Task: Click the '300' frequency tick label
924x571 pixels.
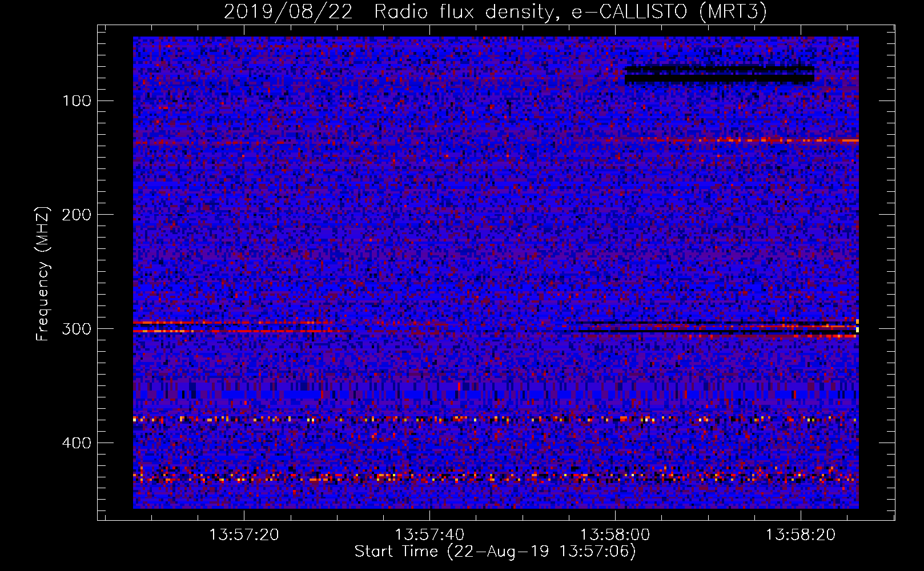Action: point(77,329)
